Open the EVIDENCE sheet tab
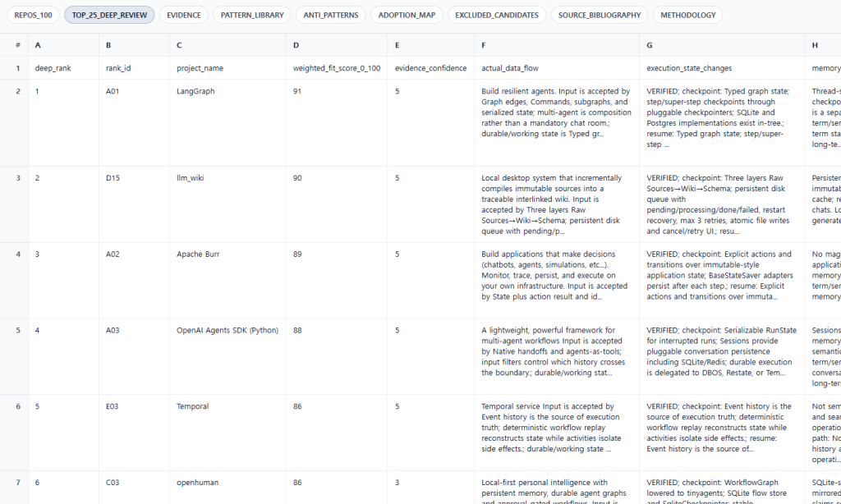 (183, 15)
